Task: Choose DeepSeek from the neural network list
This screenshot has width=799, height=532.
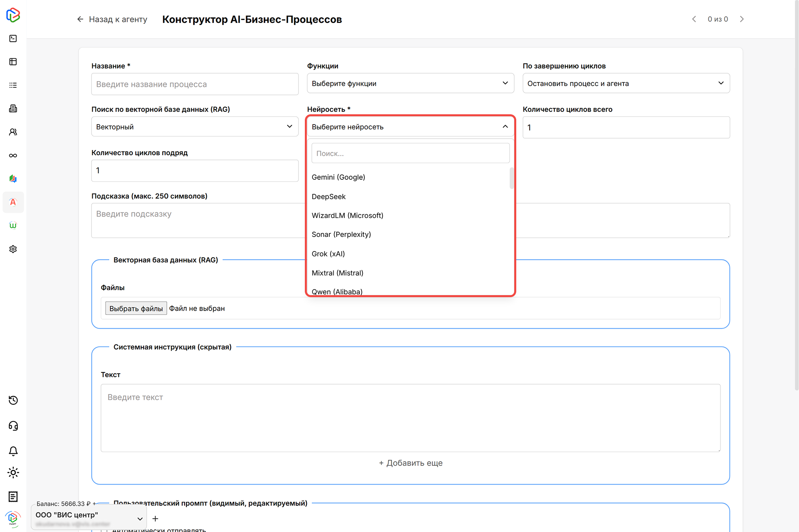Action: pyautogui.click(x=329, y=197)
